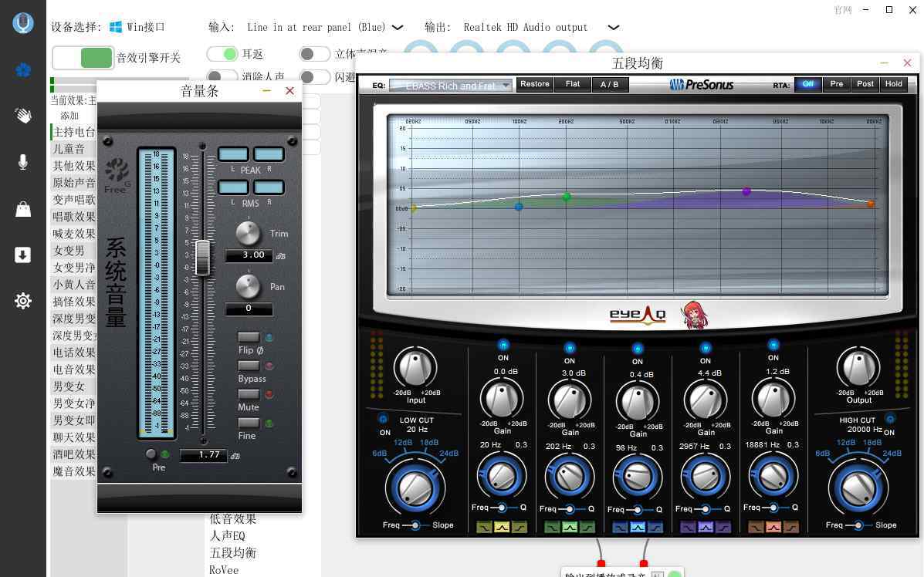Open the white microphone sidebar icon
Viewport: 924px width, 577px height.
(x=23, y=162)
